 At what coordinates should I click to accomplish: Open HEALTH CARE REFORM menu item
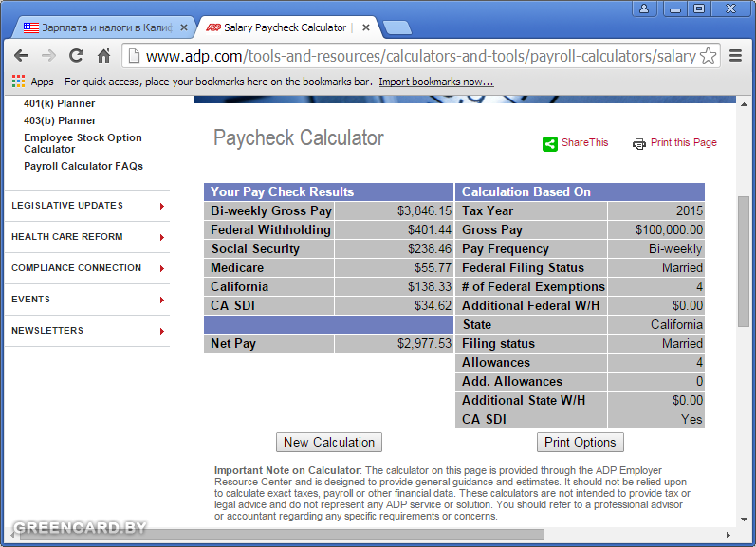click(67, 237)
